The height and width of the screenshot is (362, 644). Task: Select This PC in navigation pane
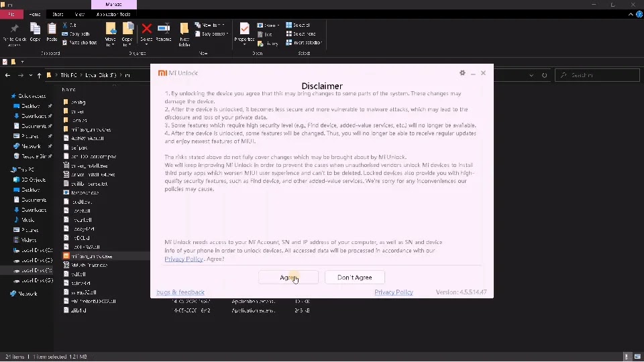pyautogui.click(x=23, y=170)
